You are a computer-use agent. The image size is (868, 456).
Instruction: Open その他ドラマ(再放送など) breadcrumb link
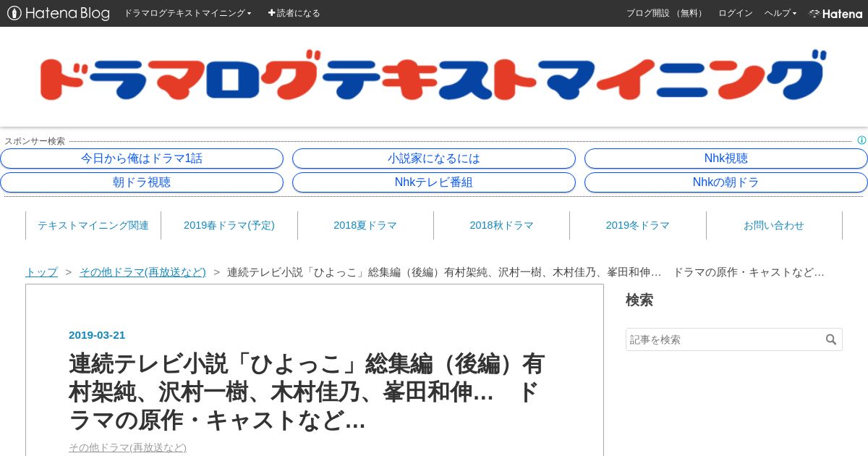click(142, 272)
